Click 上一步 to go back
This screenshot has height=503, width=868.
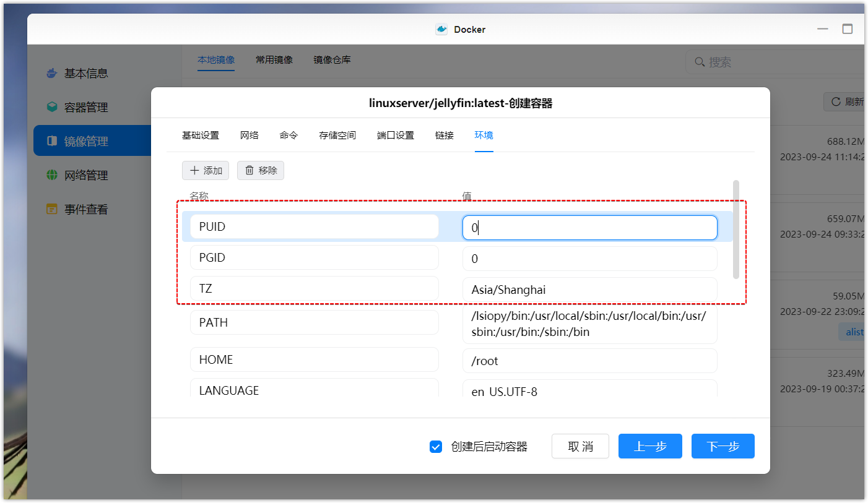click(x=650, y=446)
